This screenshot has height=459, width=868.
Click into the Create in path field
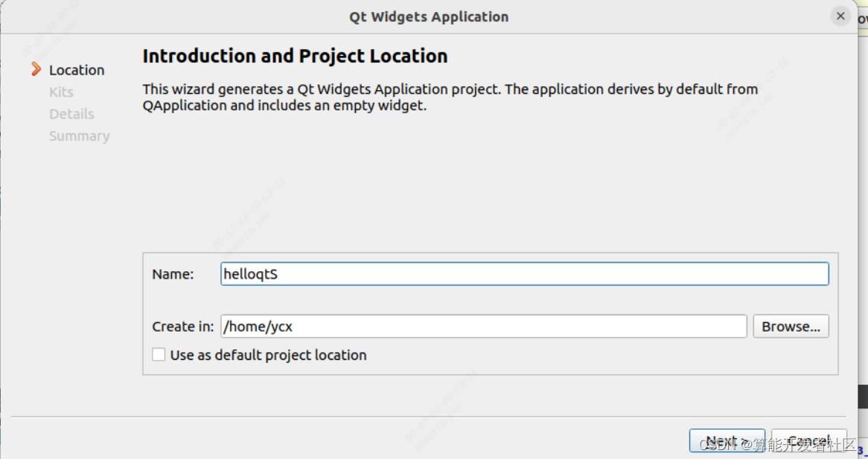coord(484,326)
